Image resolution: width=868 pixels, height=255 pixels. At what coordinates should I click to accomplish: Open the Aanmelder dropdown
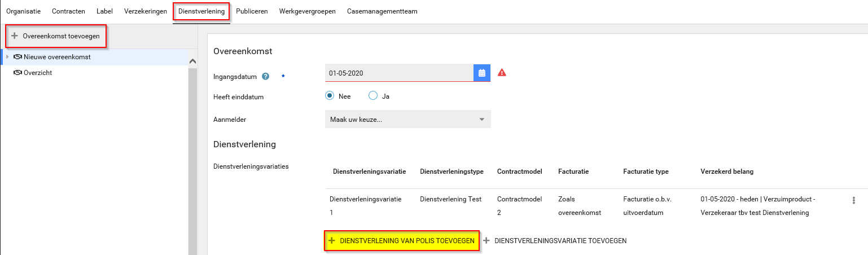click(407, 120)
